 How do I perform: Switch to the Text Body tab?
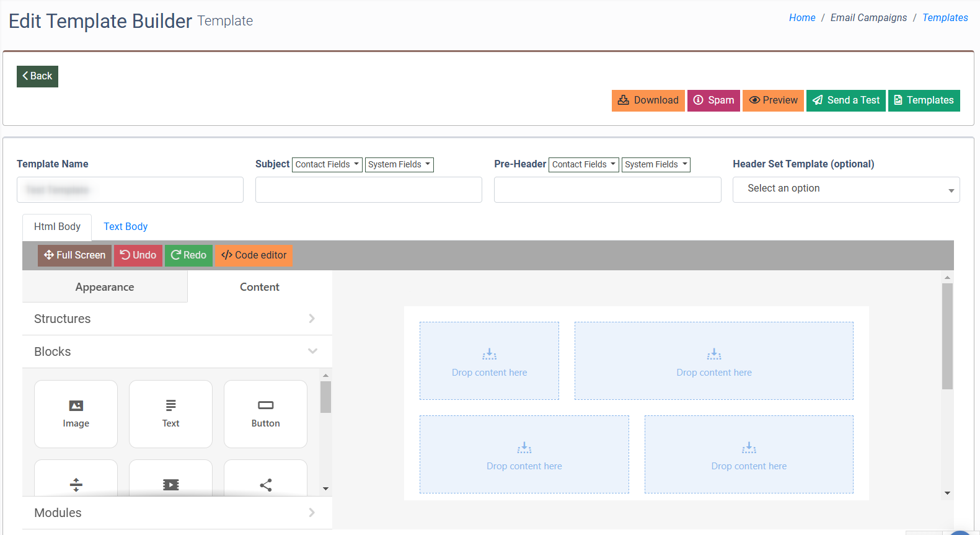pyautogui.click(x=125, y=227)
